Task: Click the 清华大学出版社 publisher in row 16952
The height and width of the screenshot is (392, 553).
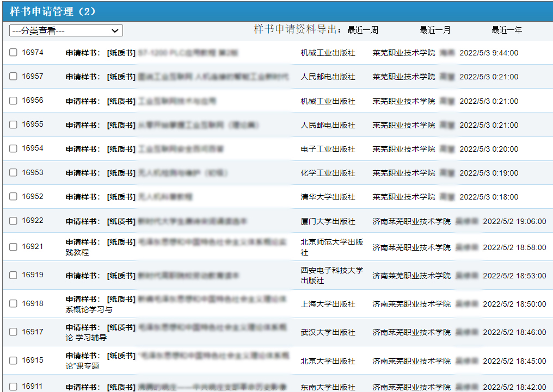Action: (x=328, y=197)
